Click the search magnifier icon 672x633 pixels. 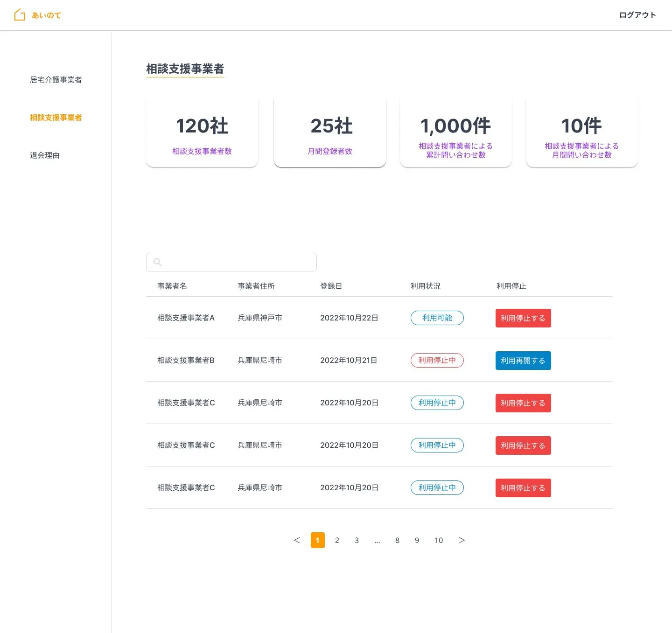click(158, 262)
